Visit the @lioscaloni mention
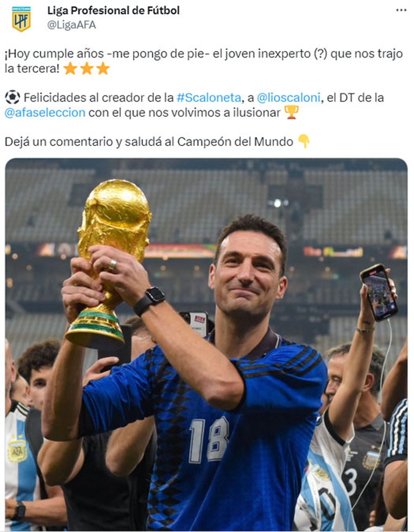 pos(289,98)
